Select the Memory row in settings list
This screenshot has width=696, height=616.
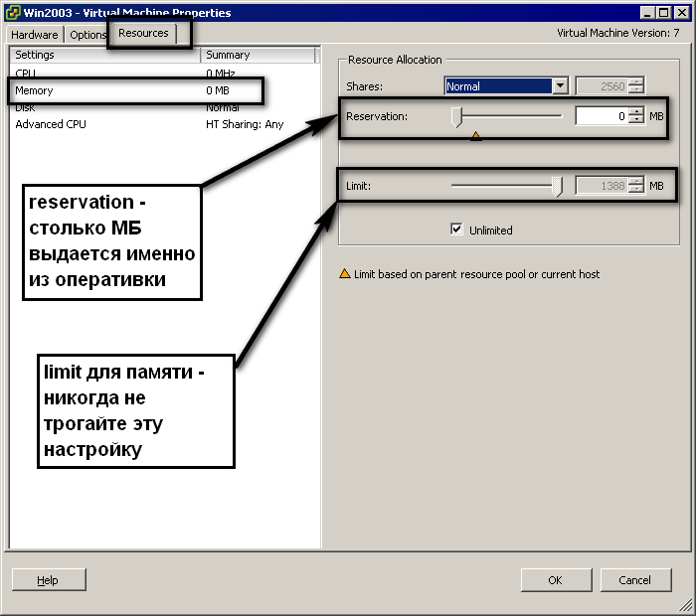[x=35, y=90]
